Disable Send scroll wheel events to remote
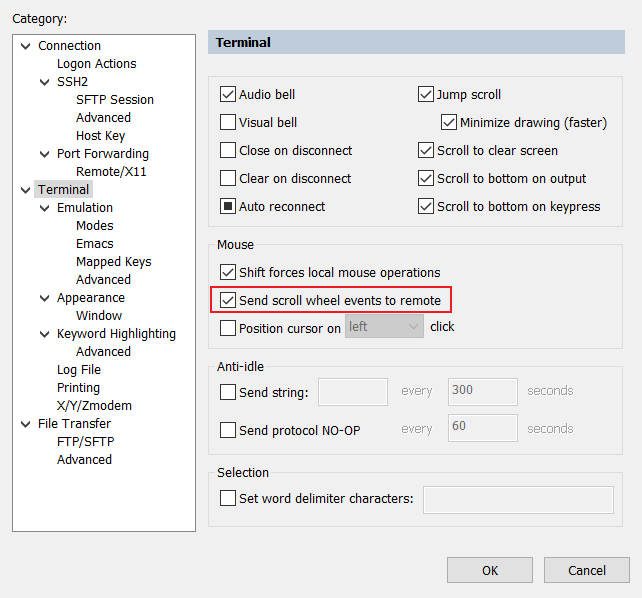 228,300
